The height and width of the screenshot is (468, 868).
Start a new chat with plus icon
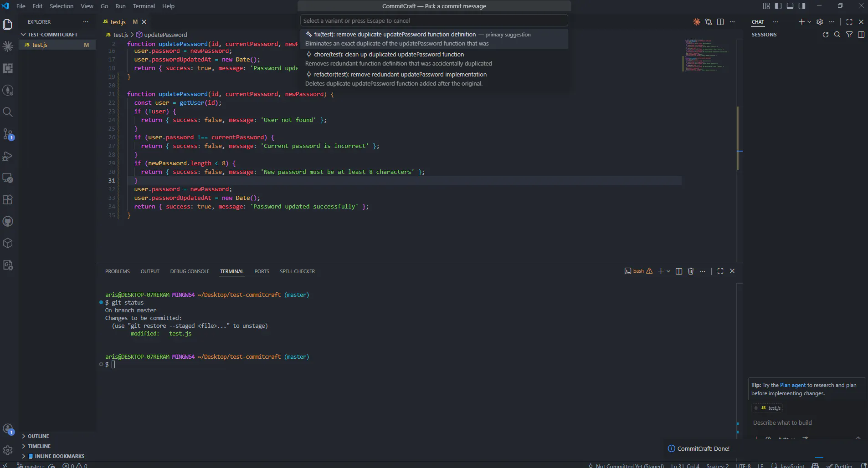pyautogui.click(x=801, y=22)
